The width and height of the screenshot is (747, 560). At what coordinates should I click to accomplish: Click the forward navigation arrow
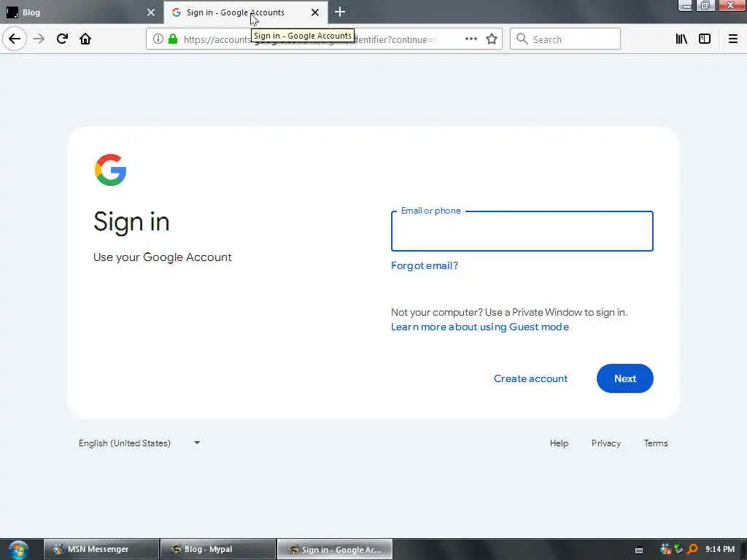(x=39, y=39)
